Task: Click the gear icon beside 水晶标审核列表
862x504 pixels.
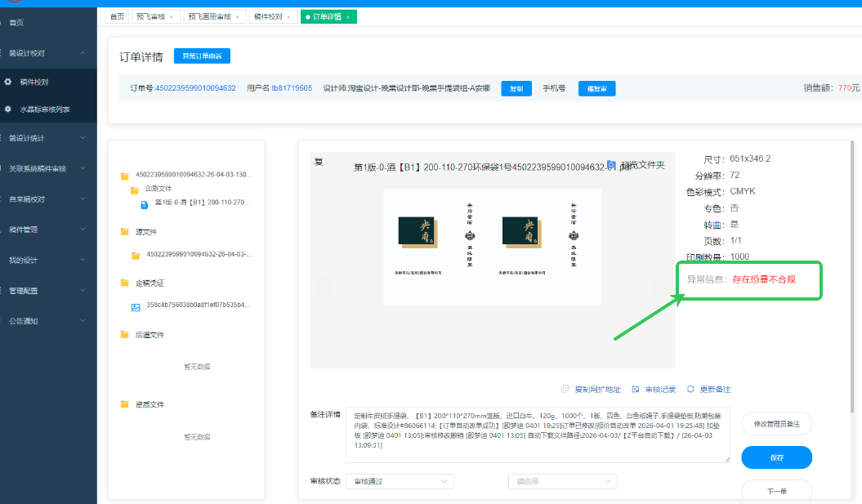Action: [7, 109]
